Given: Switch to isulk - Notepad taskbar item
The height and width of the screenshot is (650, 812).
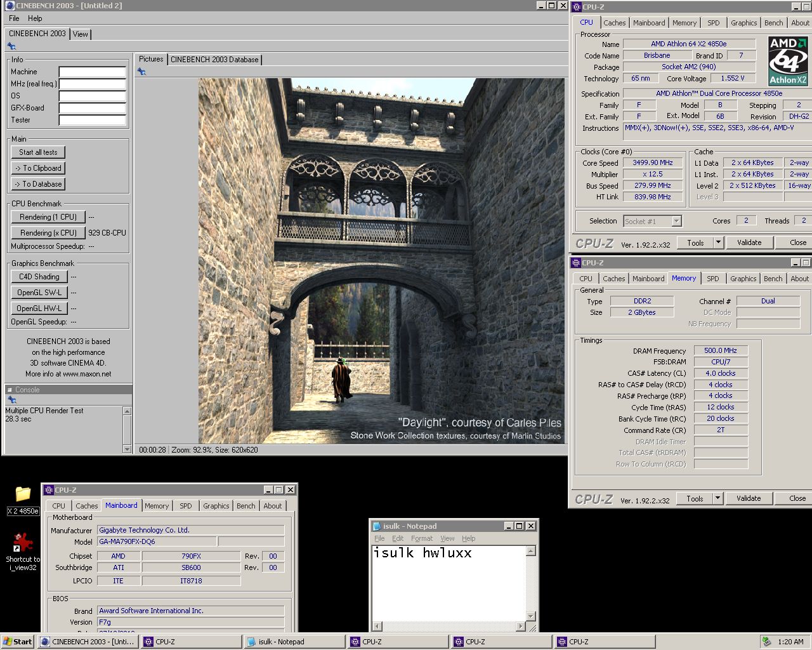Looking at the screenshot, I should (x=294, y=642).
